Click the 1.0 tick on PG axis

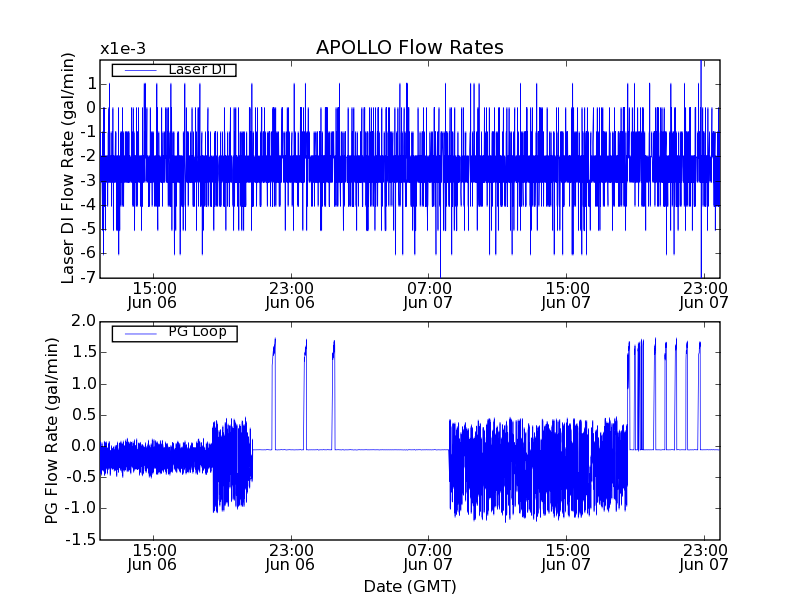84,384
